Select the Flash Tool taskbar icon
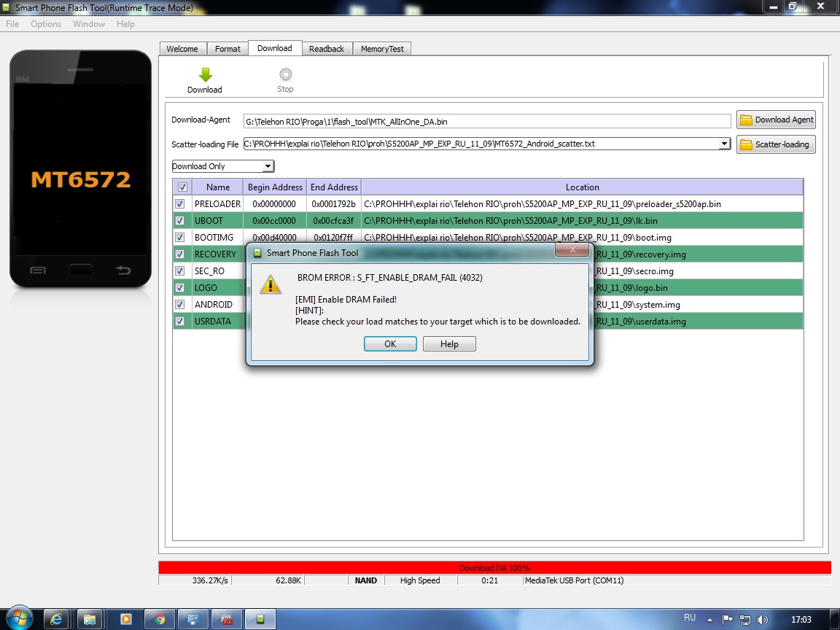The image size is (840, 630). pyautogui.click(x=260, y=619)
